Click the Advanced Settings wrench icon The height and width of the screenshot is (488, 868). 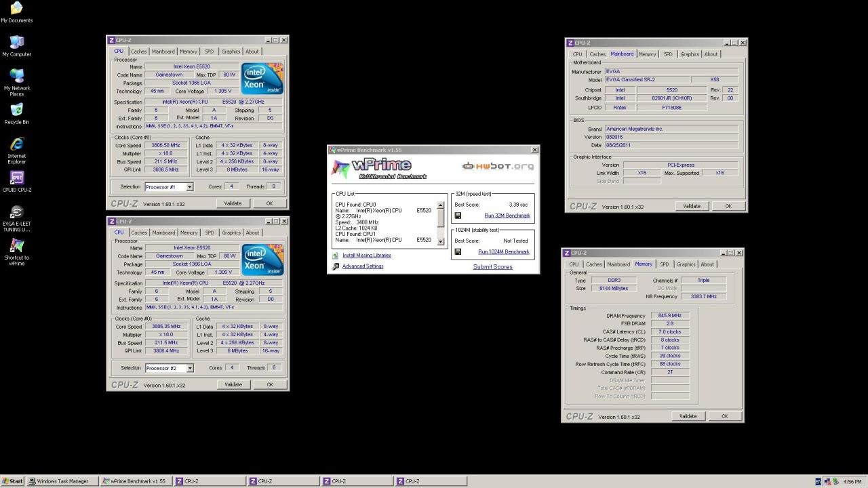(335, 266)
